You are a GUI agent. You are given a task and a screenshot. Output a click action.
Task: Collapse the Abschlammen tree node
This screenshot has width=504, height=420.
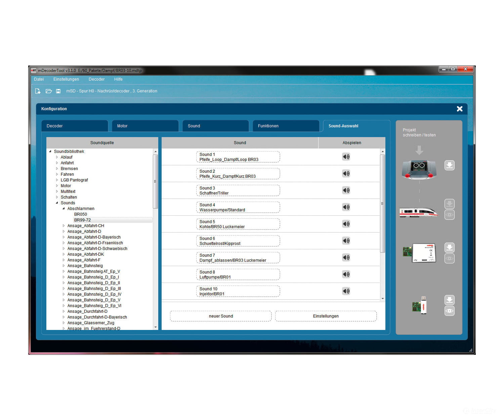click(64, 209)
